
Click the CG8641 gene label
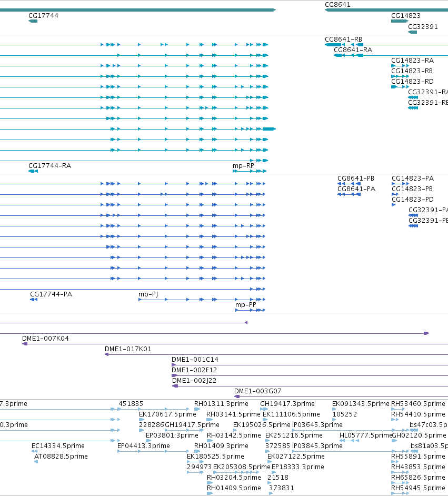click(337, 5)
